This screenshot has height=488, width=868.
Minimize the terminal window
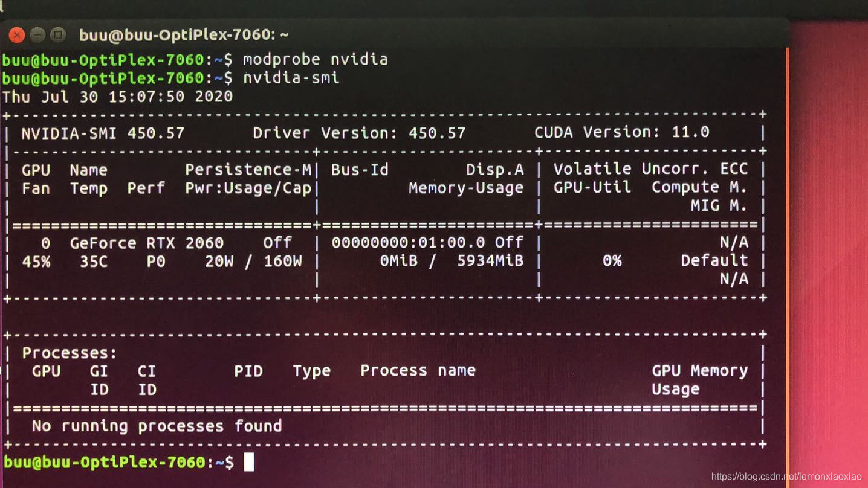click(37, 35)
